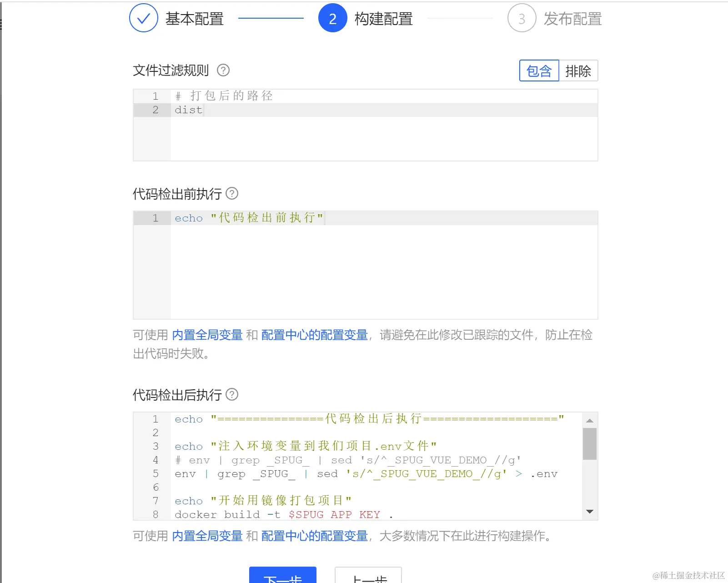The width and height of the screenshot is (728, 583).
Task: Click the 发布配置 step label
Action: (x=573, y=19)
